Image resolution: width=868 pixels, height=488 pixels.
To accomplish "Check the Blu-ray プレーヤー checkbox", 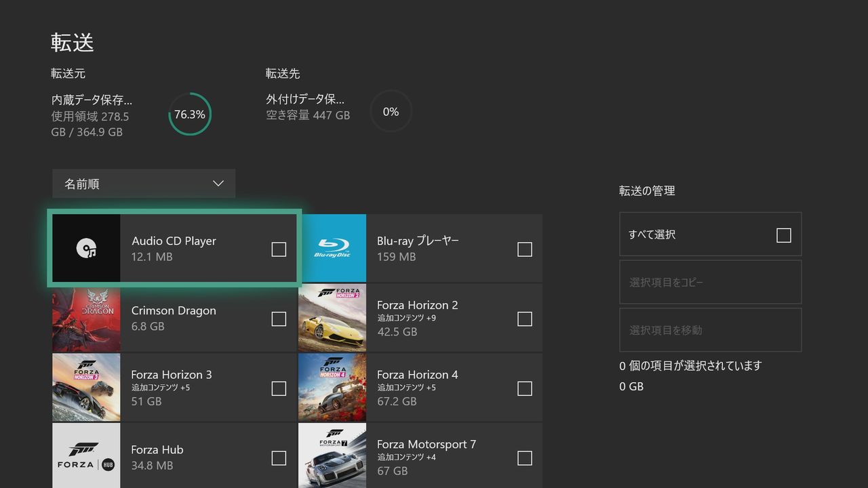I will click(x=525, y=249).
